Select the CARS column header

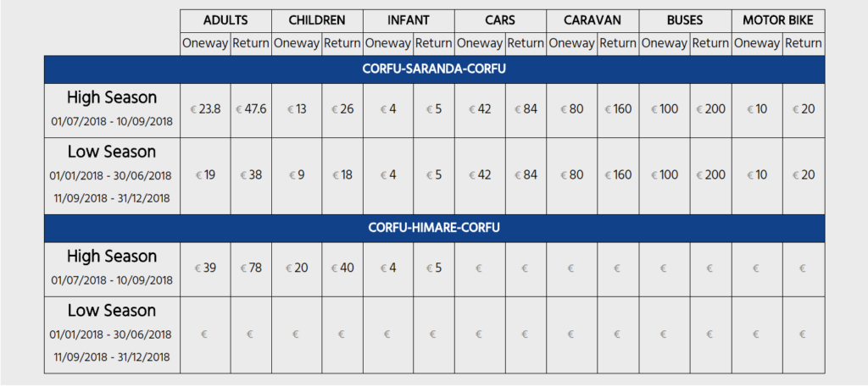[x=500, y=20]
